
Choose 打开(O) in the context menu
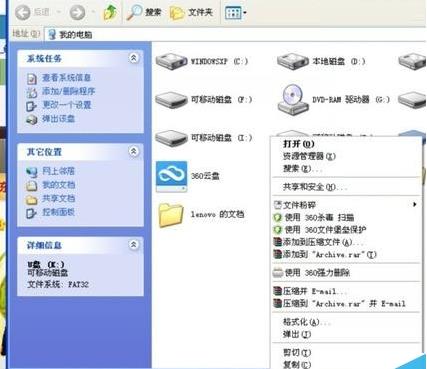point(346,144)
